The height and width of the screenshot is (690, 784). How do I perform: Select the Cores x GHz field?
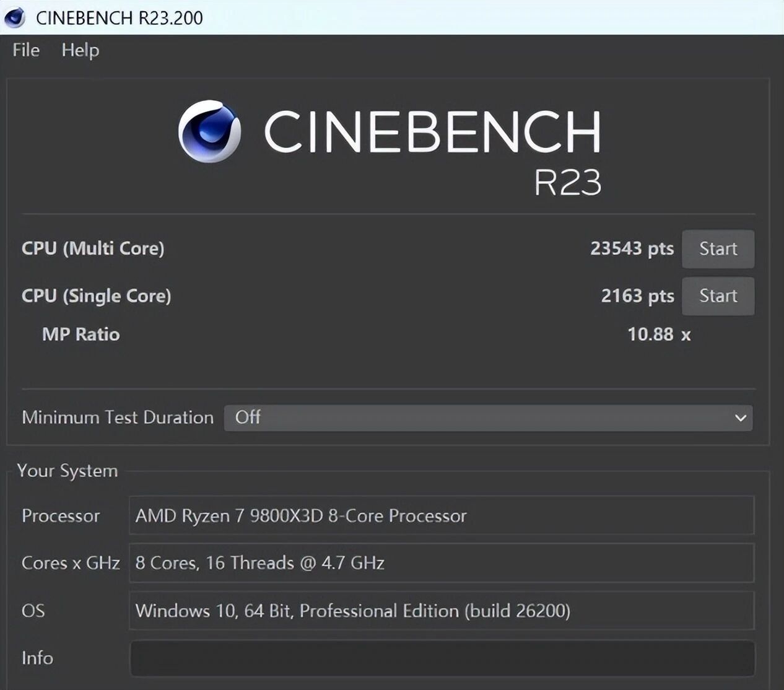(x=442, y=563)
